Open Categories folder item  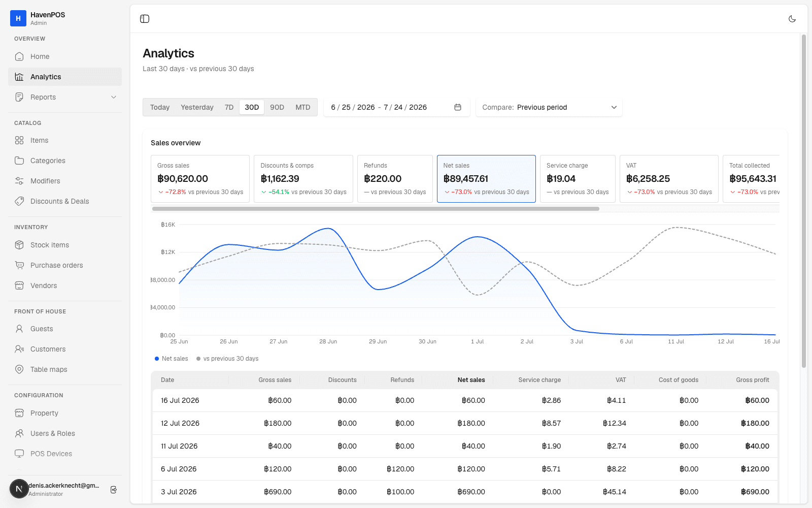[x=65, y=161]
